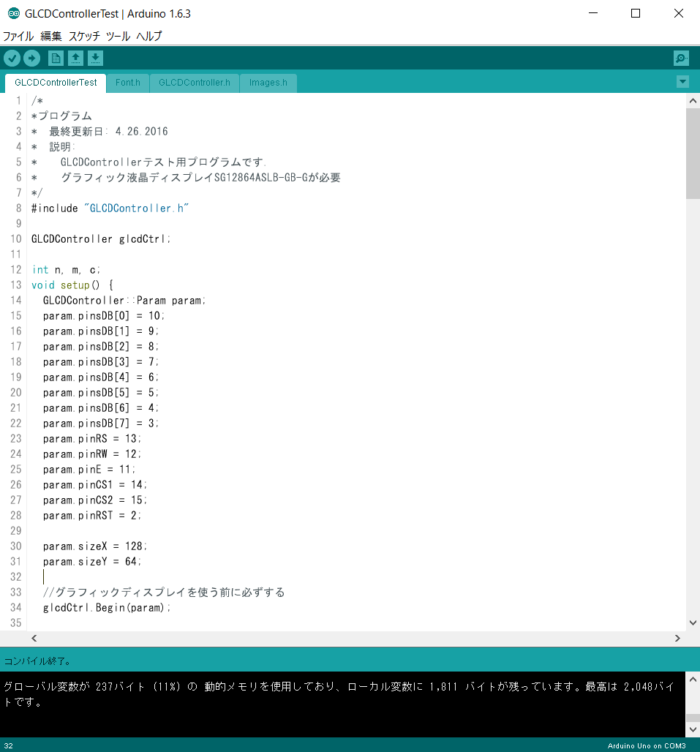Click the 'param.pinCS1 = 14;' line
700x752 pixels.
click(95, 484)
